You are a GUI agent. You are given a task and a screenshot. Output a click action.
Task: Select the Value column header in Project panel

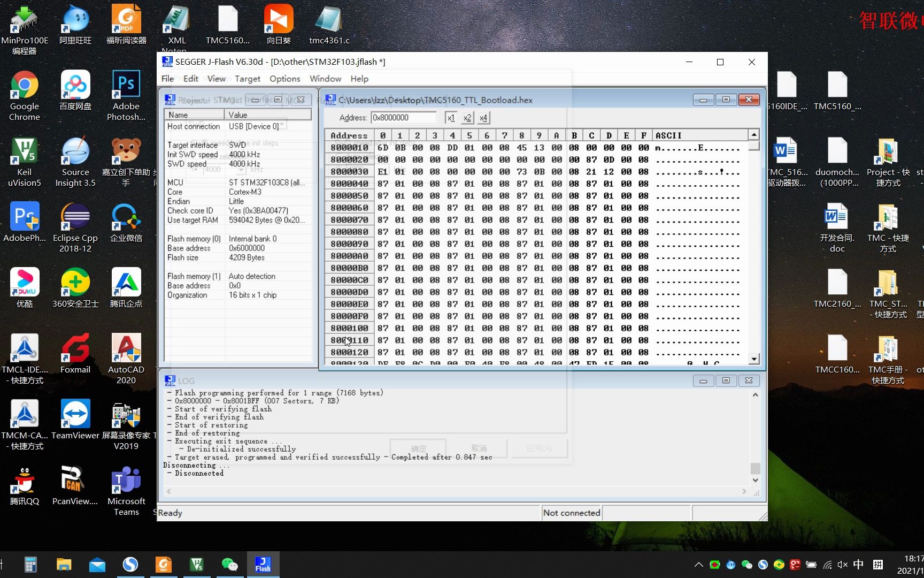point(268,115)
